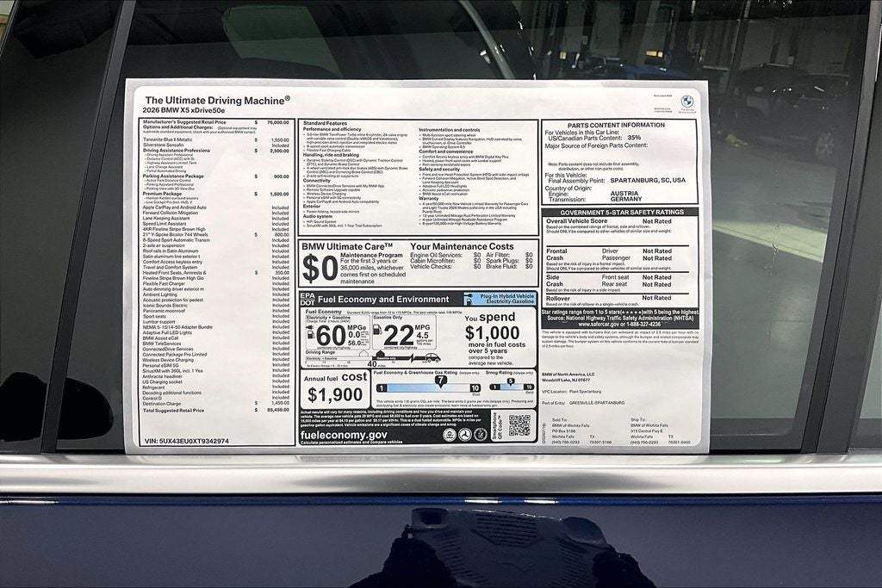Click the Government 5-Star Safety Ratings header

click(618, 212)
